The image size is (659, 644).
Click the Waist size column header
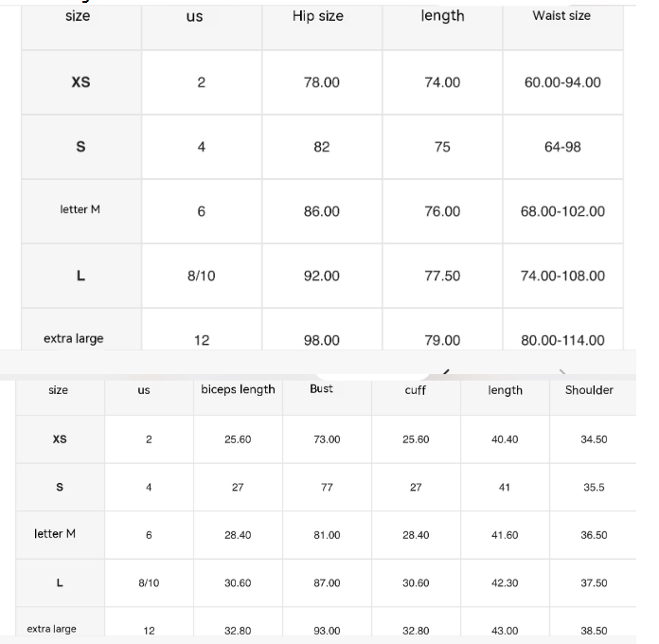(x=561, y=16)
